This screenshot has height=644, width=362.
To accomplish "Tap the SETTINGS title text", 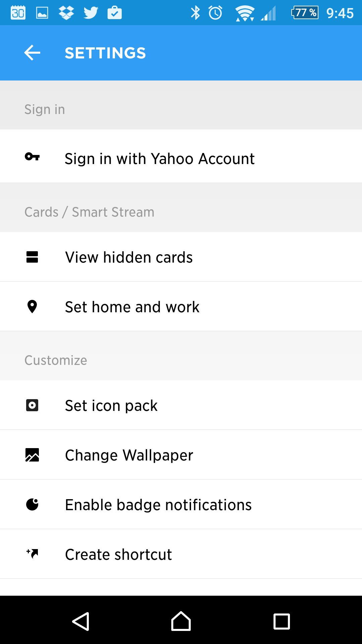I will (105, 53).
